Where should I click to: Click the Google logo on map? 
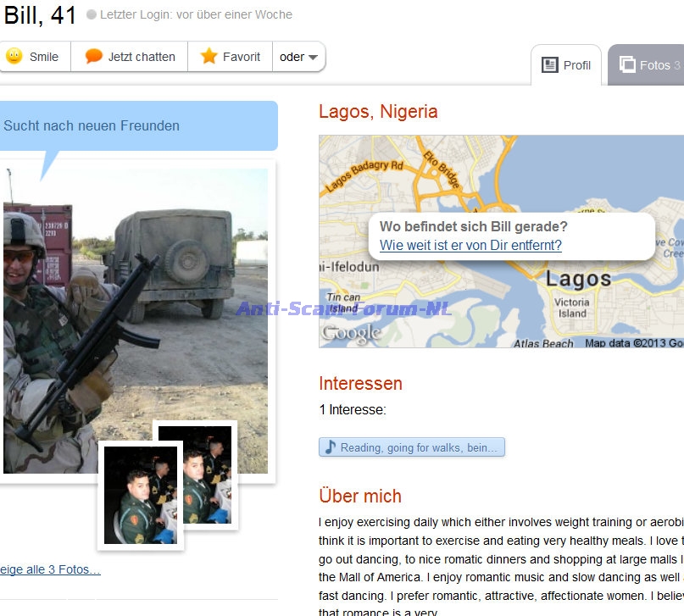pyautogui.click(x=352, y=334)
